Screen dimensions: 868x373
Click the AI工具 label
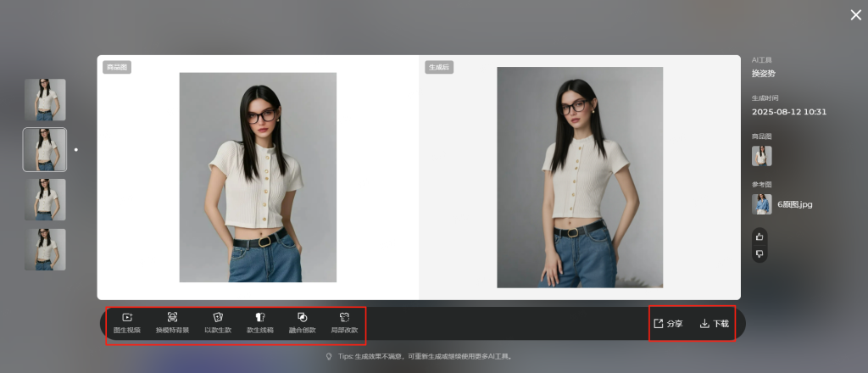tap(762, 60)
